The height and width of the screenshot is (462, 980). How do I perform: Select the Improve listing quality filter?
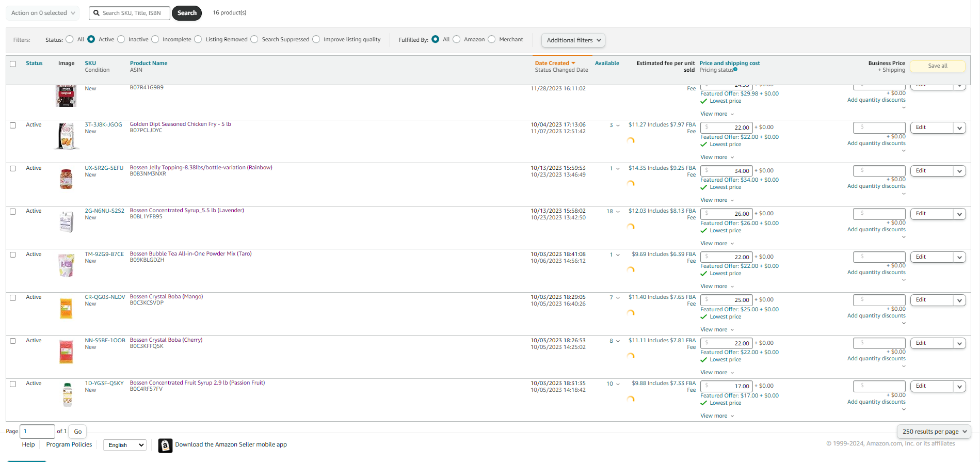(x=316, y=39)
